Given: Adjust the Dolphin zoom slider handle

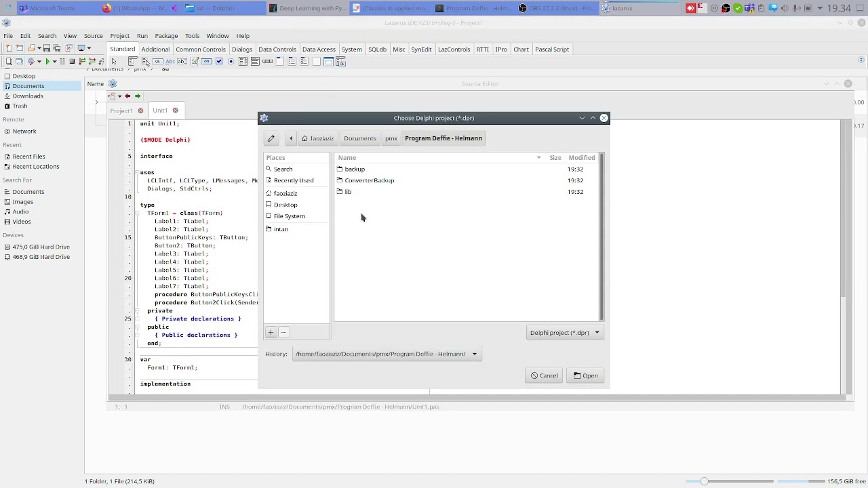Looking at the screenshot, I should (x=704, y=481).
